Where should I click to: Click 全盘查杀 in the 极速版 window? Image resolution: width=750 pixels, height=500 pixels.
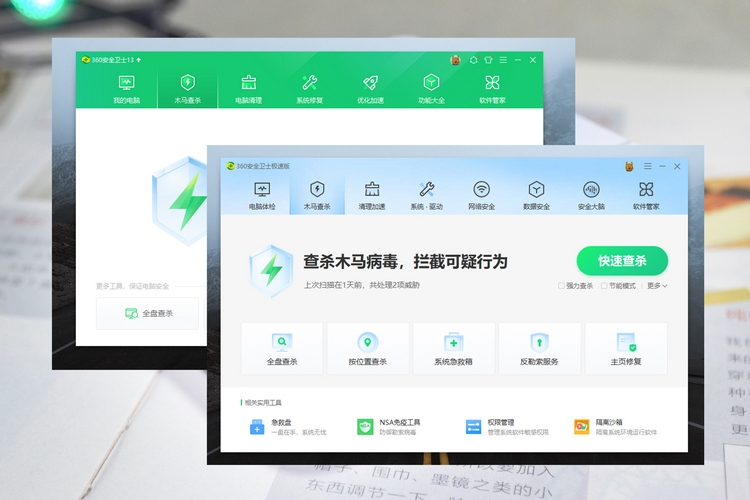click(x=282, y=348)
